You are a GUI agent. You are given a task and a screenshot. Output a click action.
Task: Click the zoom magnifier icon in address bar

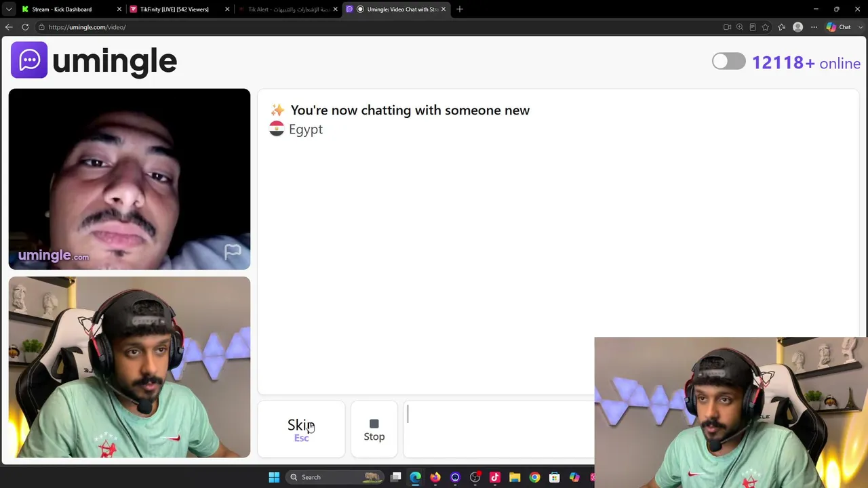[x=740, y=27]
